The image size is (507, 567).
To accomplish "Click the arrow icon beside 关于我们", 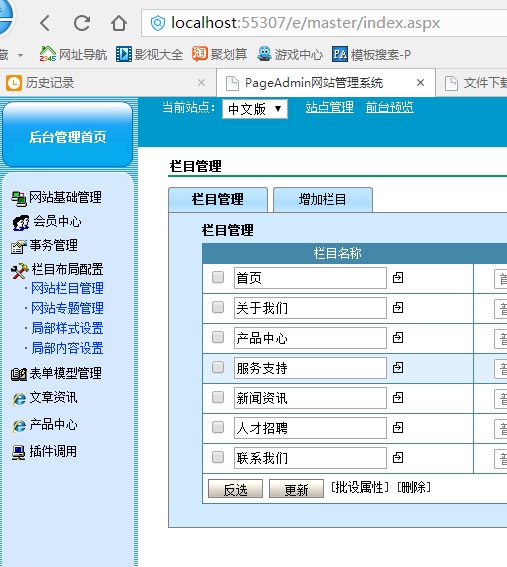I will tap(398, 308).
